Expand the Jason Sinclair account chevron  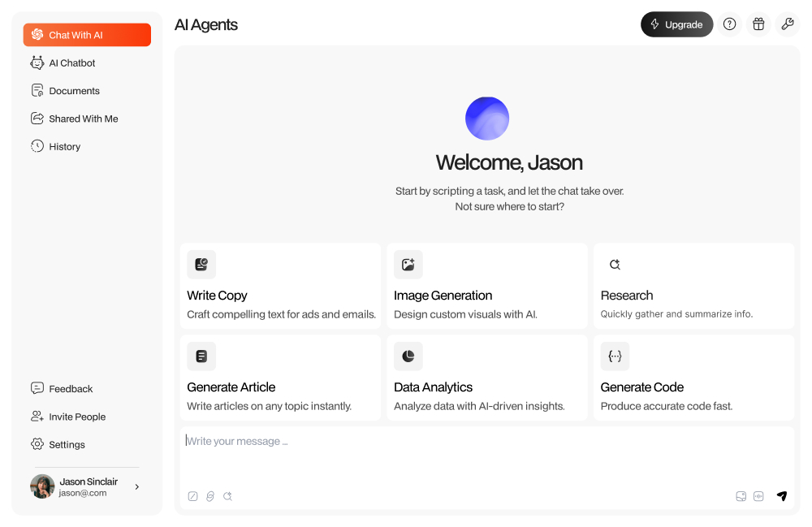[x=136, y=487]
